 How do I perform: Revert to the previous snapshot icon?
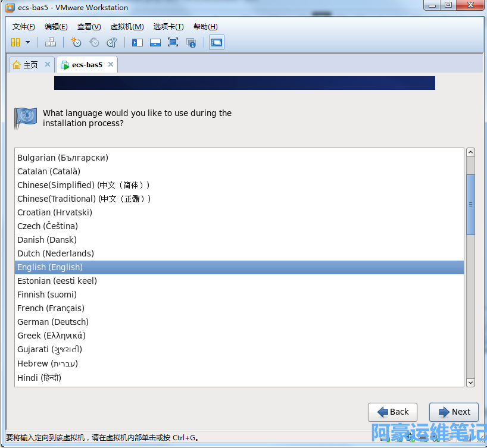pyautogui.click(x=94, y=42)
